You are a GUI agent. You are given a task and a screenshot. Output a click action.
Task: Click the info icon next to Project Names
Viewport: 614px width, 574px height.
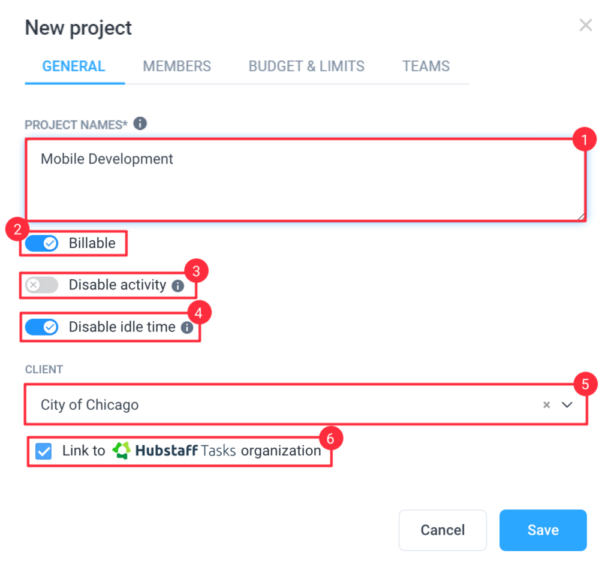[x=140, y=124]
